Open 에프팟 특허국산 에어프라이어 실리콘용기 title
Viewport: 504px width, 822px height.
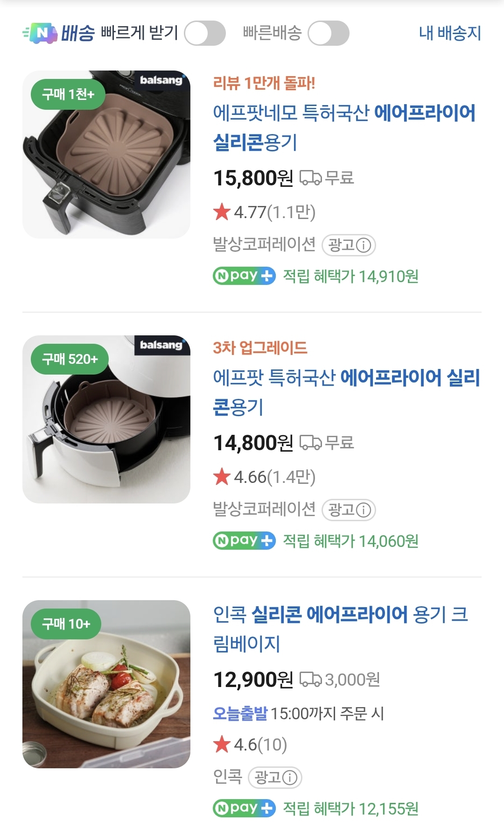tap(346, 392)
